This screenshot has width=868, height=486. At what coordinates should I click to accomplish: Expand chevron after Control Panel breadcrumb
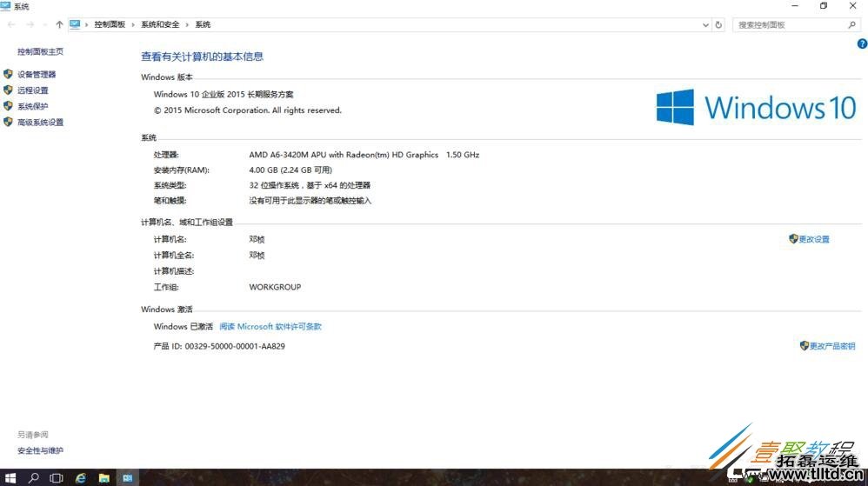click(133, 25)
